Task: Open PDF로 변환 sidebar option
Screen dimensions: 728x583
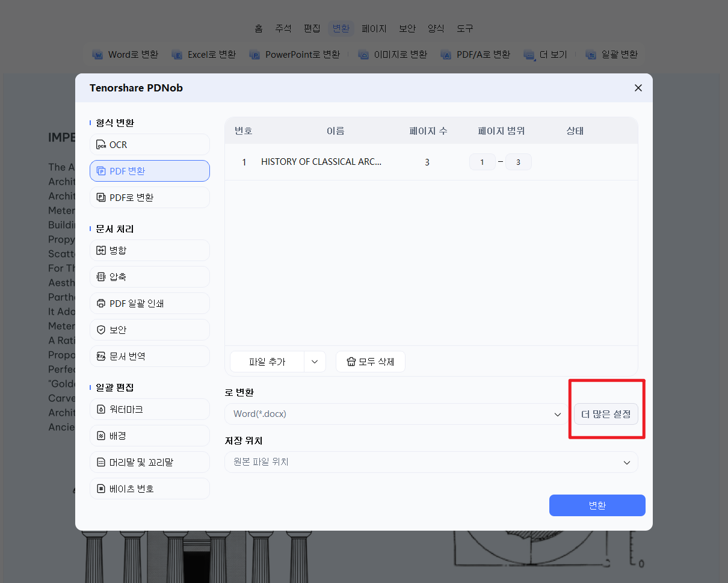Action: click(150, 197)
